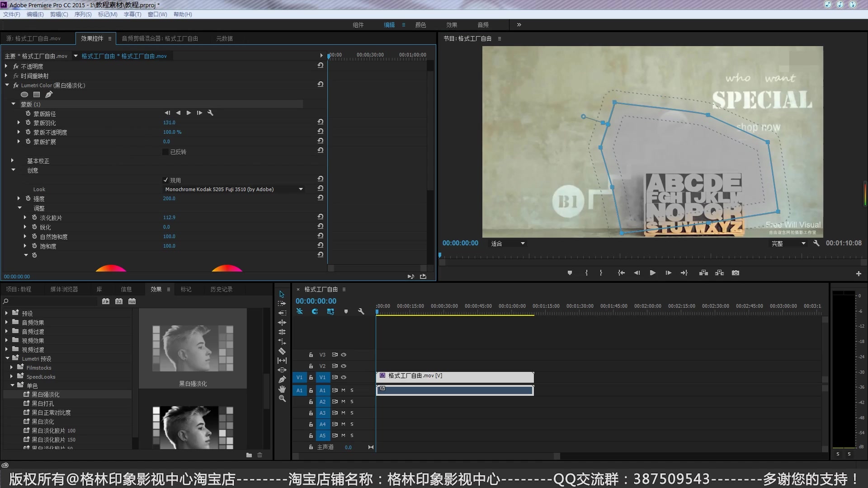Toggle lock on V2 track

click(311, 366)
